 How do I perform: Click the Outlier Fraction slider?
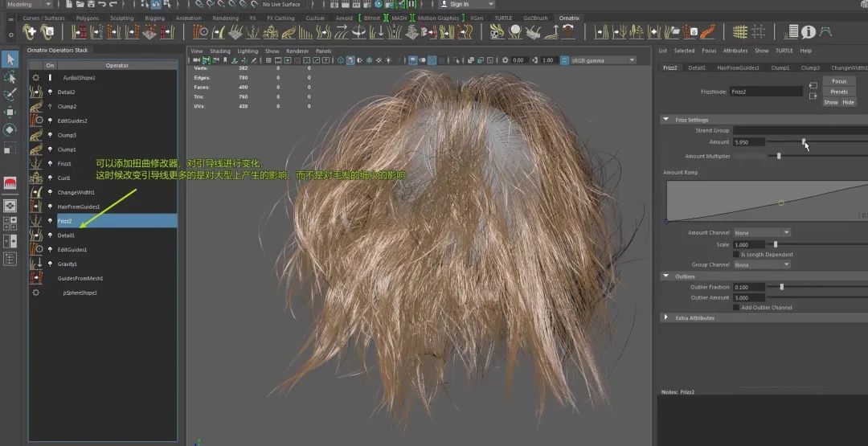coord(781,287)
